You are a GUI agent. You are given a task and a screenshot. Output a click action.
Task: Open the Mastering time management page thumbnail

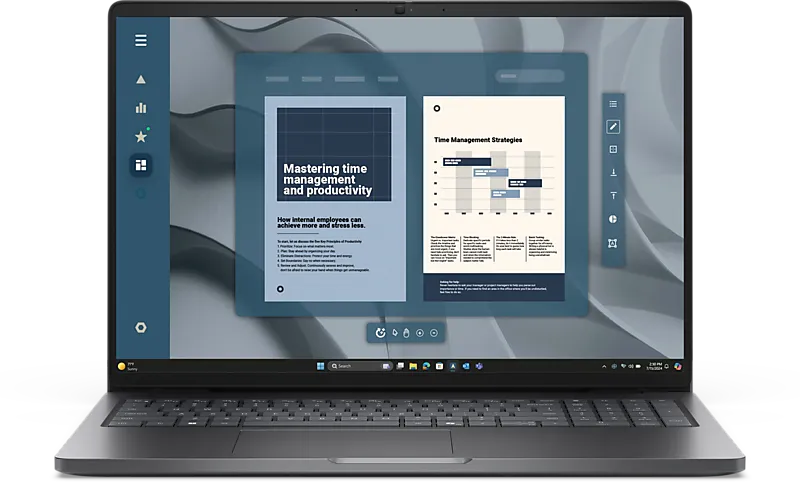(x=335, y=198)
